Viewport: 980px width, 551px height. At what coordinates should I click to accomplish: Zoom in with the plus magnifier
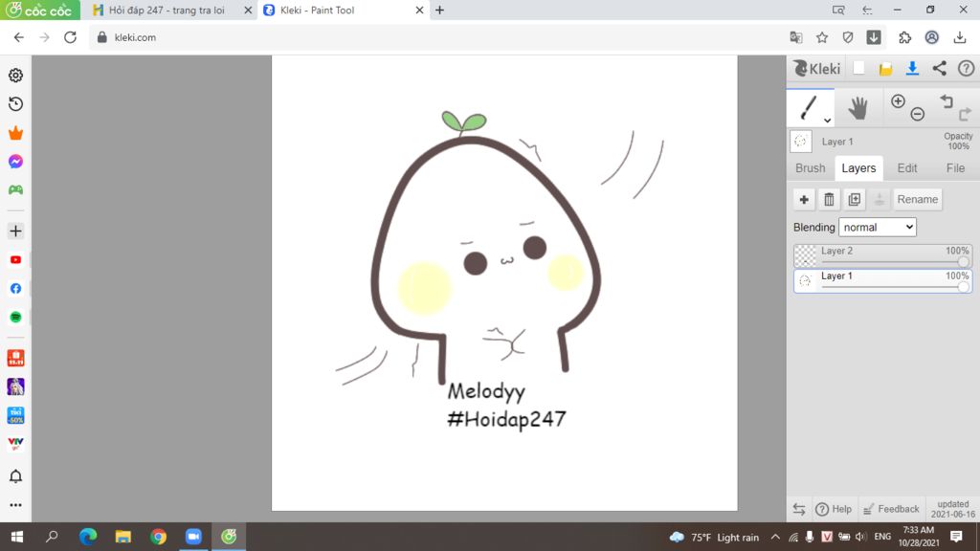(898, 101)
